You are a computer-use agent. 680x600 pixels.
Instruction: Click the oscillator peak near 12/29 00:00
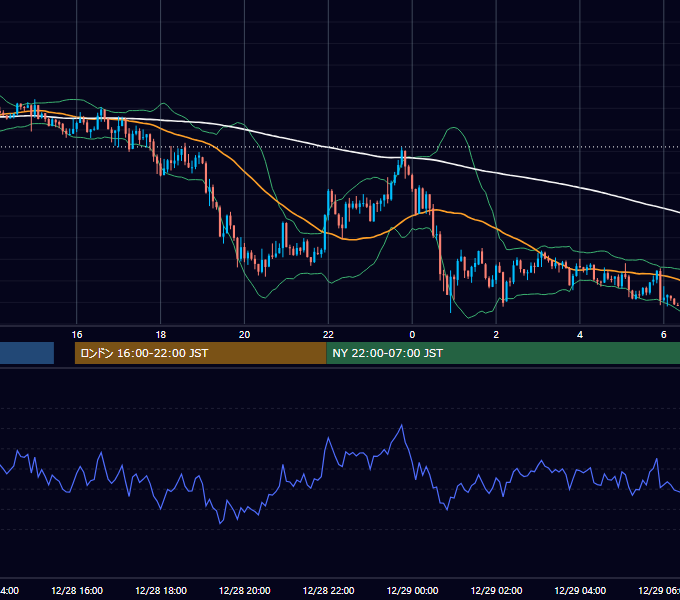click(x=402, y=426)
